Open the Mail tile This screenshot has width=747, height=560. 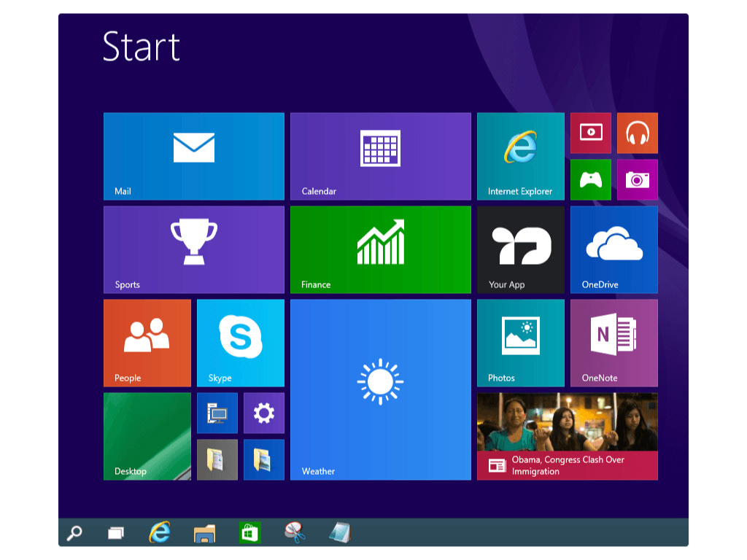click(x=194, y=156)
